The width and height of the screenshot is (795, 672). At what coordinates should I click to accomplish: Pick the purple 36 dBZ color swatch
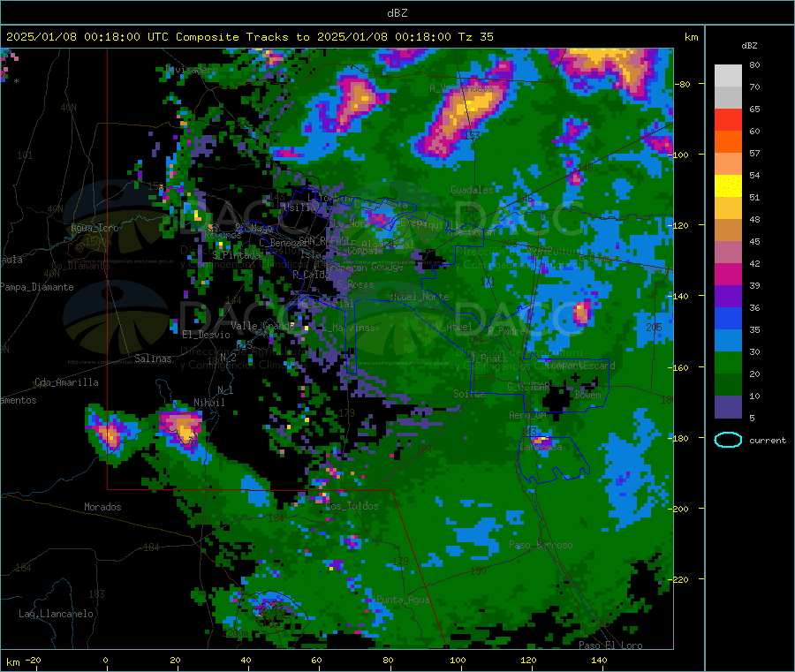728,296
